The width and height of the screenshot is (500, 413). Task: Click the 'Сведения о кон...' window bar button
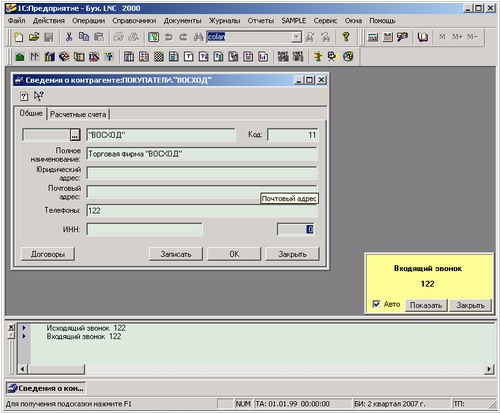coord(46,388)
